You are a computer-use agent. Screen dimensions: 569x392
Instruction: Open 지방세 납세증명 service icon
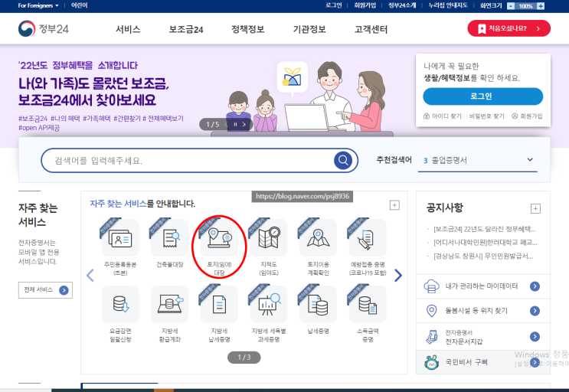(219, 304)
